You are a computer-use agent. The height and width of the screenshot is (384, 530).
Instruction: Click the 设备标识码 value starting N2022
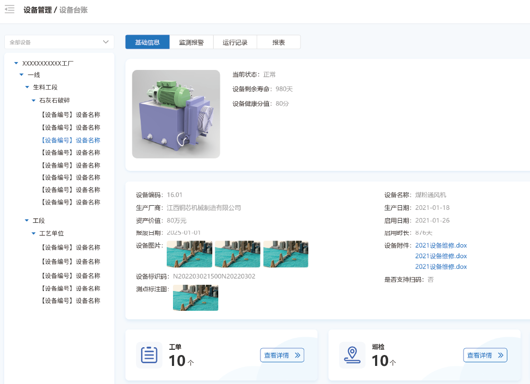pos(214,277)
